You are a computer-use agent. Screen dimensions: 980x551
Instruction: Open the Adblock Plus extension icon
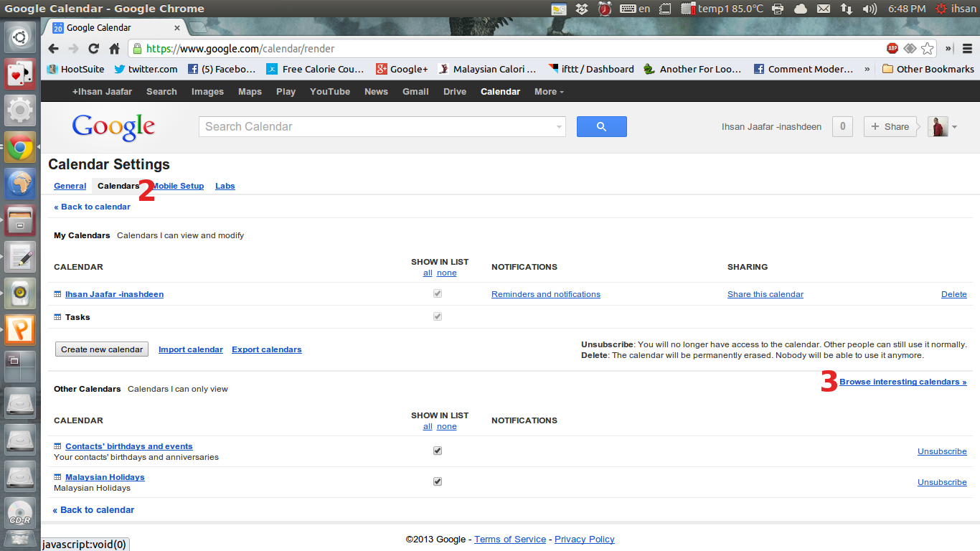[892, 49]
